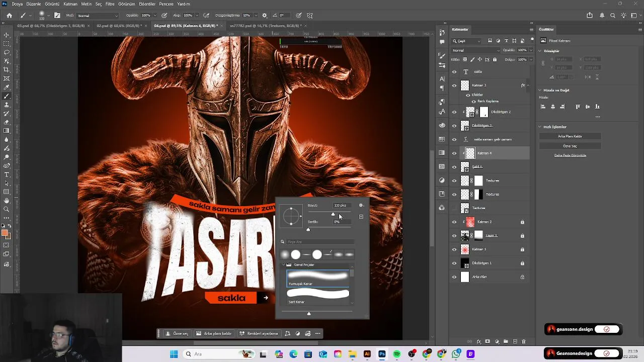Collapse the Genel Fırçalar brush folder
Screen dimensions: 644x362
coord(283,264)
